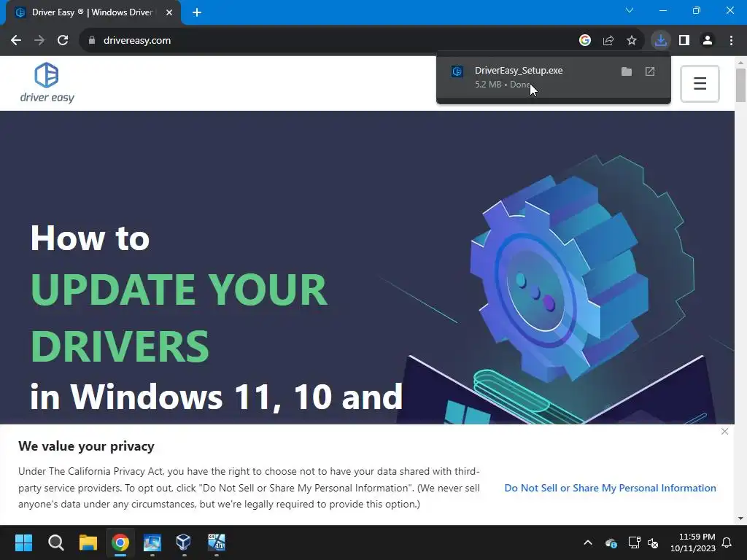Close the Driver Easy tab
The width and height of the screenshot is (747, 560).
click(169, 12)
